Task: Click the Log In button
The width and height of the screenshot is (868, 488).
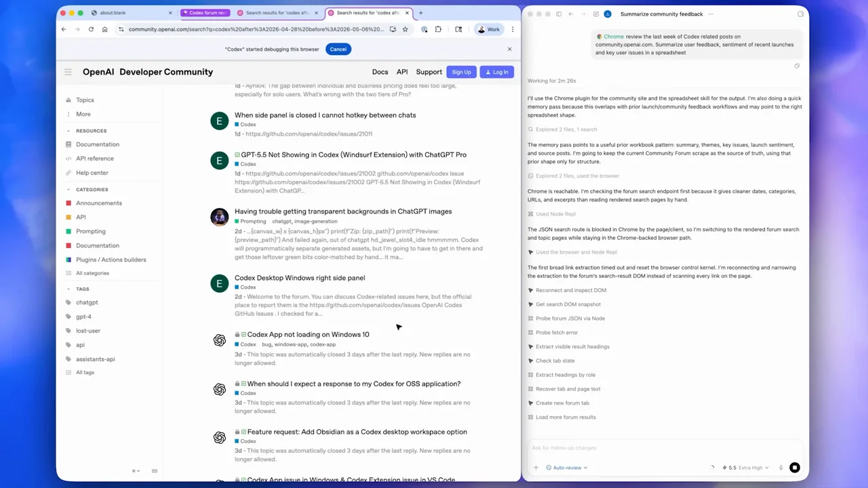Action: 497,72
